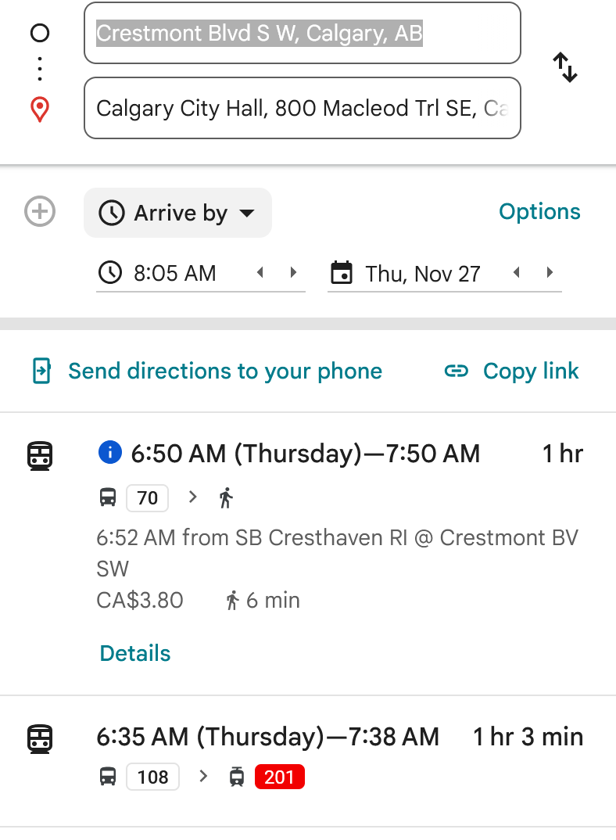Click the add destination plus icon
The height and width of the screenshot is (840, 616).
point(40,212)
